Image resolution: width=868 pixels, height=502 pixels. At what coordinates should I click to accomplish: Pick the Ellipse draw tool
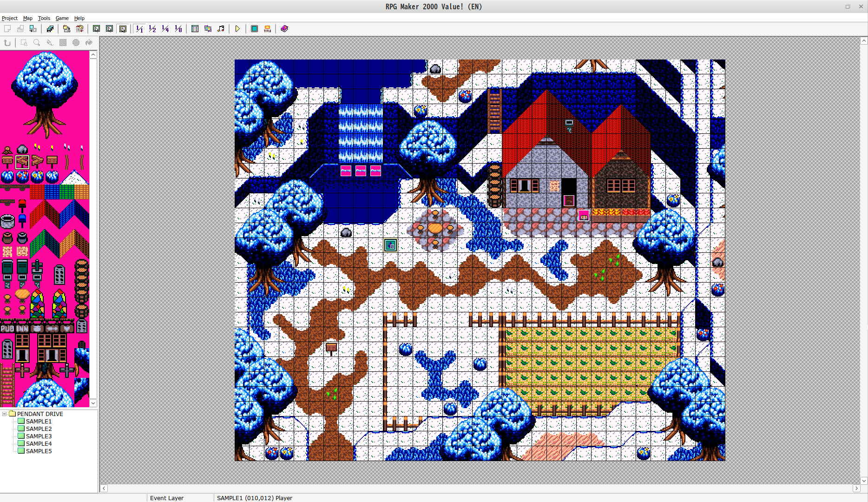pos(76,43)
